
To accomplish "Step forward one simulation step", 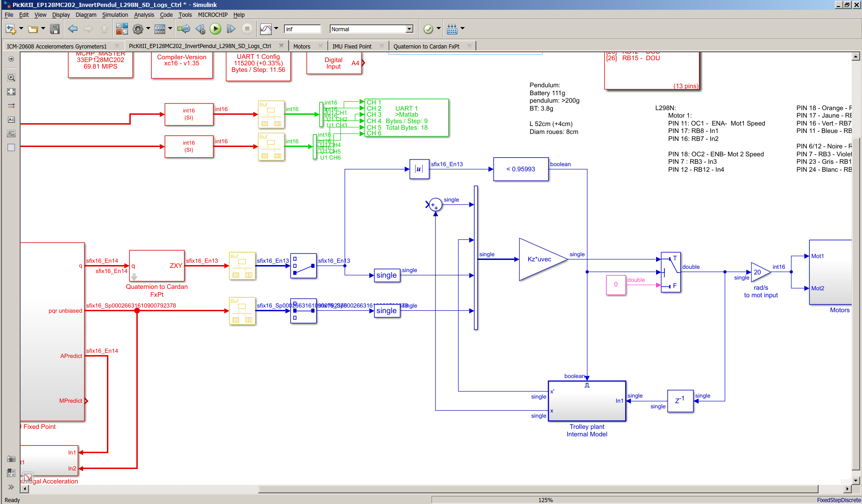I will coord(231,28).
